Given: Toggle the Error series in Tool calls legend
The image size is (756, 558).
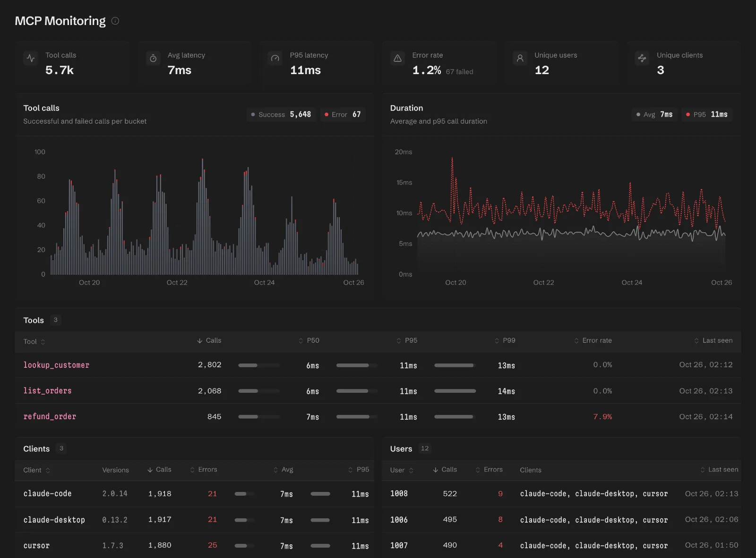Looking at the screenshot, I should 343,114.
